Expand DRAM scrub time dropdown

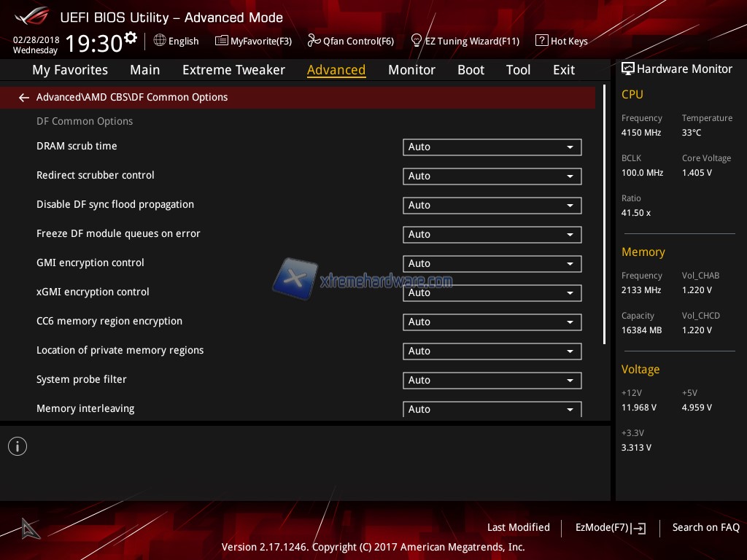[492, 147]
